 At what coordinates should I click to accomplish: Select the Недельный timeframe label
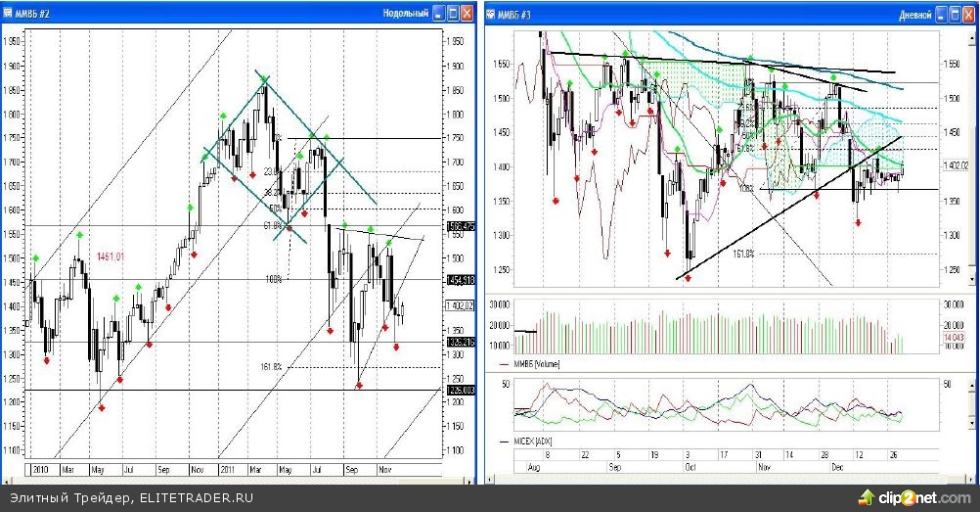(x=406, y=14)
